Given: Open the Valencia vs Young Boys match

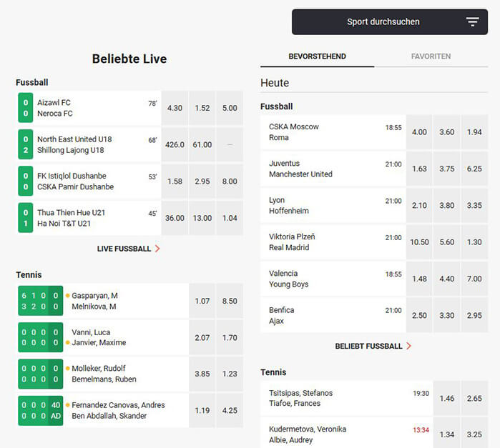Looking at the screenshot, I should (333, 279).
